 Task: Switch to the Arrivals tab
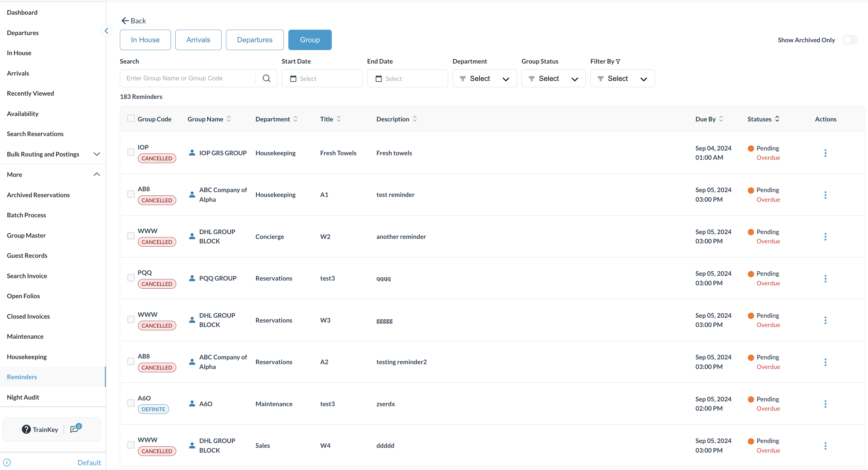point(198,40)
